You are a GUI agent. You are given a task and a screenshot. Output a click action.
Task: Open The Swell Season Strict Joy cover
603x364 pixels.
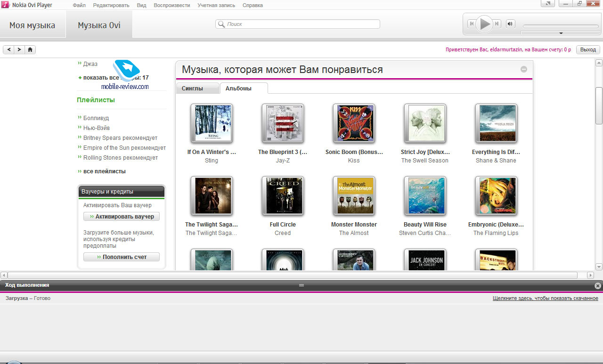point(425,123)
